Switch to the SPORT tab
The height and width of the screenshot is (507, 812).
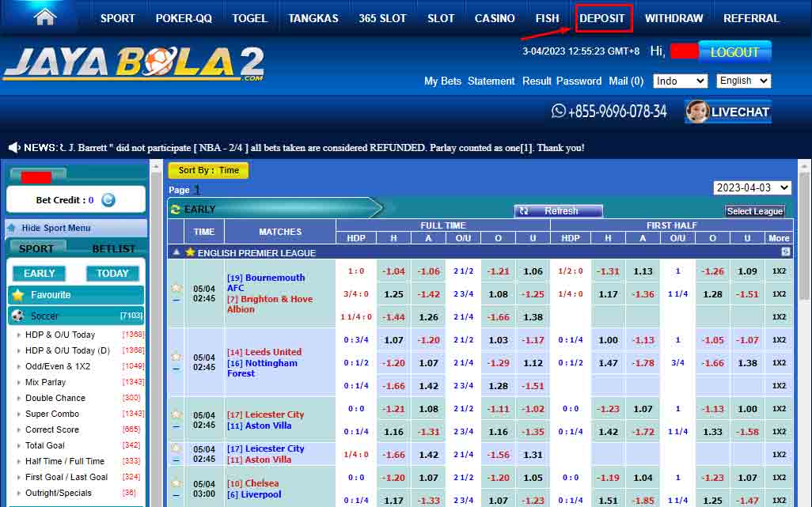36,248
